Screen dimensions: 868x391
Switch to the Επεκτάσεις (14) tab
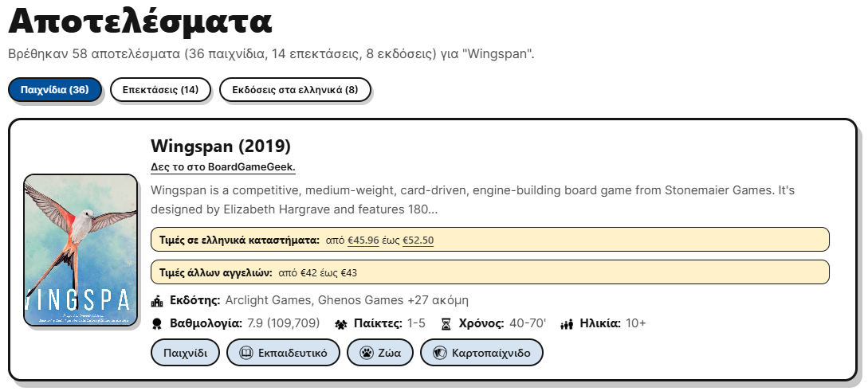point(160,90)
